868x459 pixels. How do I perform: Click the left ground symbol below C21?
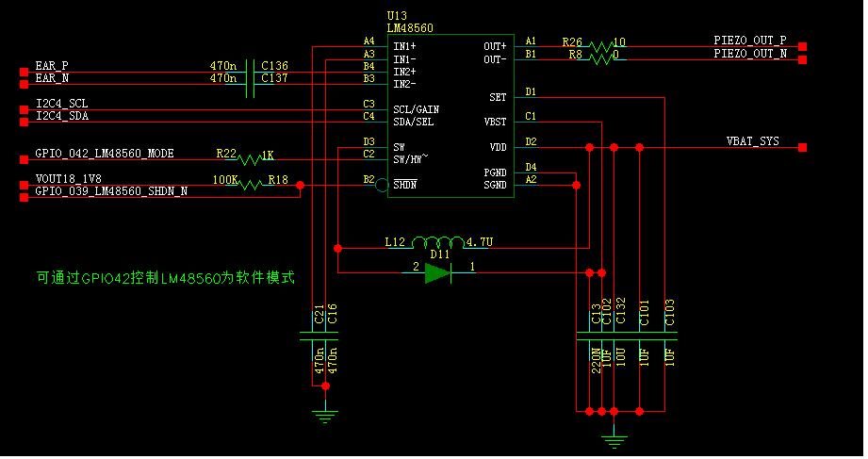[x=325, y=416]
